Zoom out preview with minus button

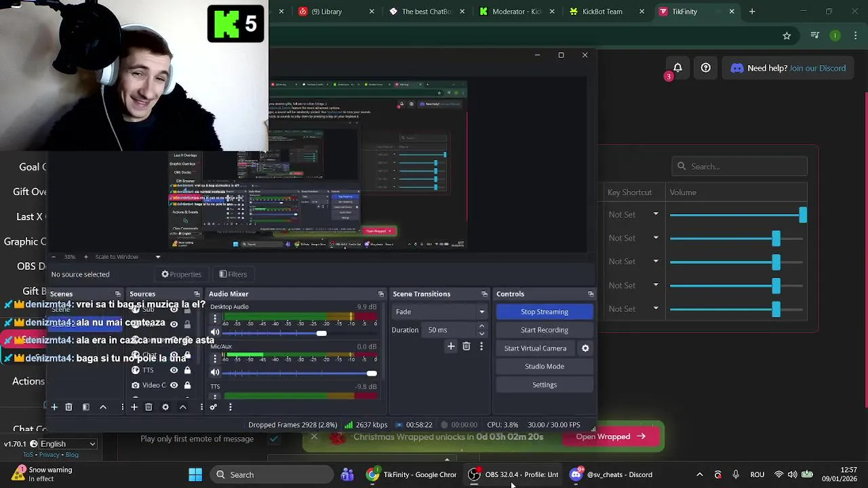point(54,257)
